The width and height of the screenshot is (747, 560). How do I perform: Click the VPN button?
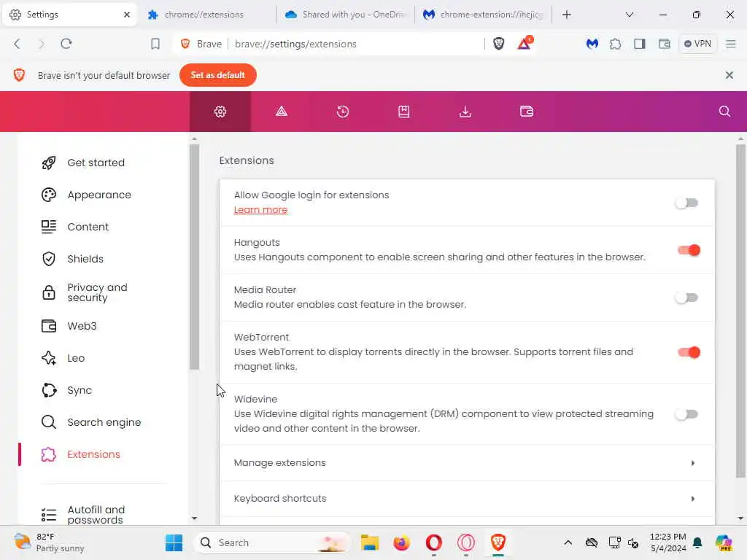[x=697, y=44]
